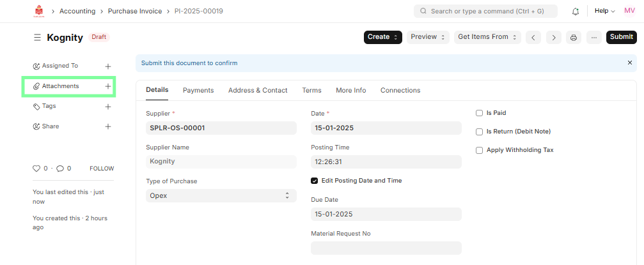
Task: Uncheck Edit Posting Date and Time
Action: pyautogui.click(x=315, y=181)
